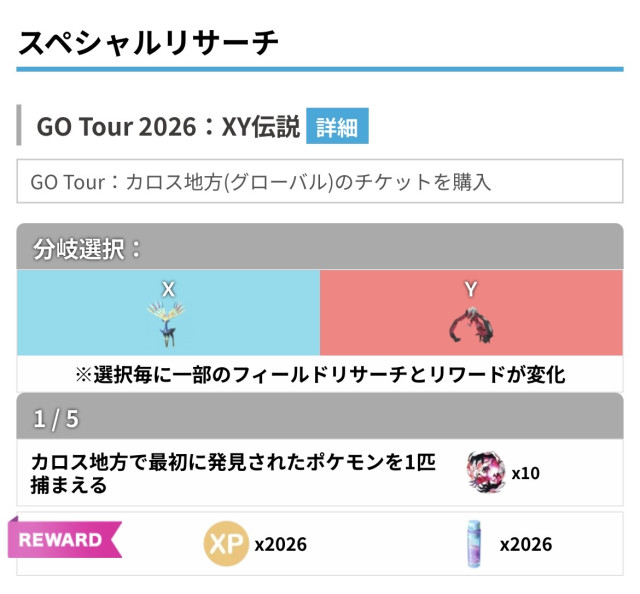Viewport: 640px width, 594px height.
Task: Click the x10 quantity label
Action: tap(525, 473)
